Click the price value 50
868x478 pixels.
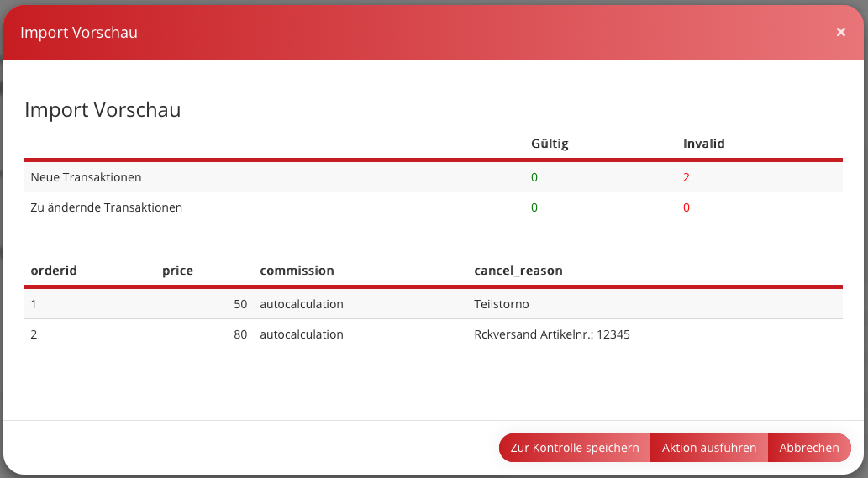(240, 304)
